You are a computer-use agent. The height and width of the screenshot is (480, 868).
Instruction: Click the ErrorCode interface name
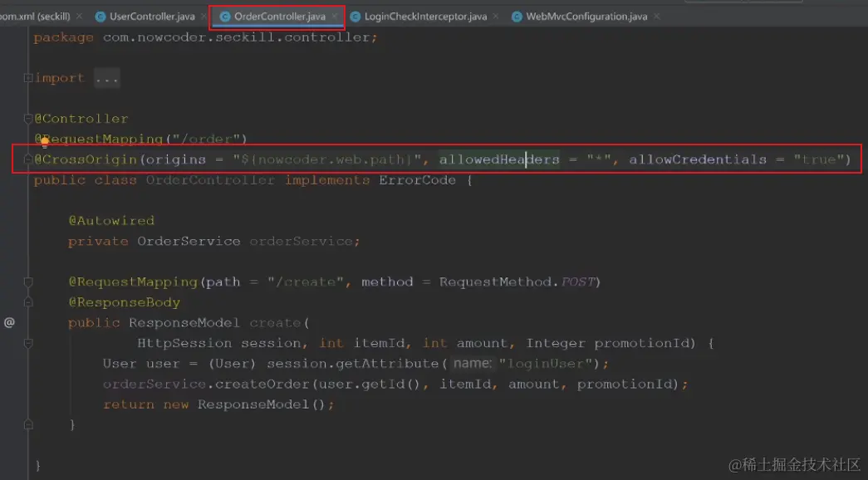418,180
